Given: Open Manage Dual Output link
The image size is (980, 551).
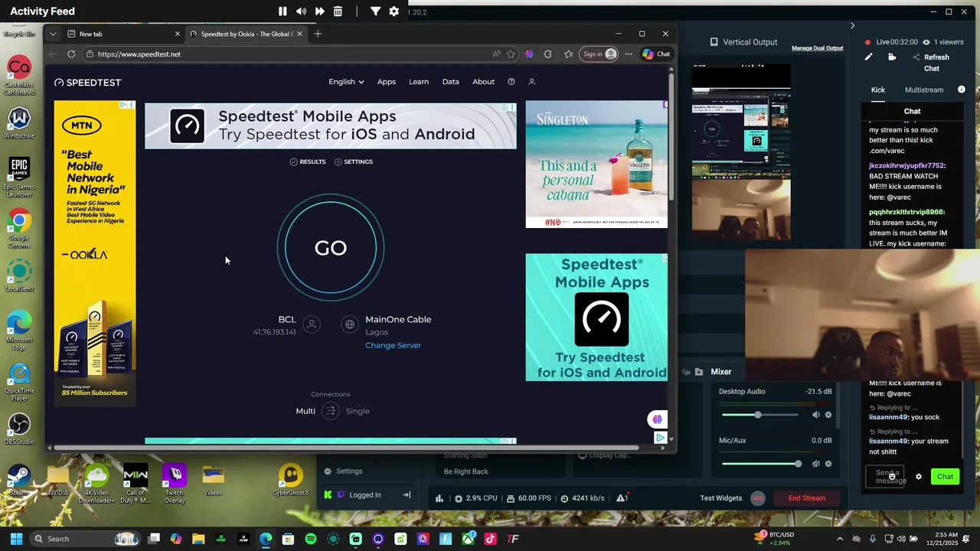Looking at the screenshot, I should coord(817,48).
